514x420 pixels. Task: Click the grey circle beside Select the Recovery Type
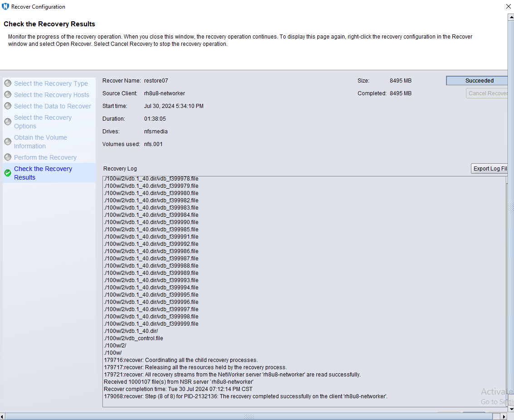(8, 83)
